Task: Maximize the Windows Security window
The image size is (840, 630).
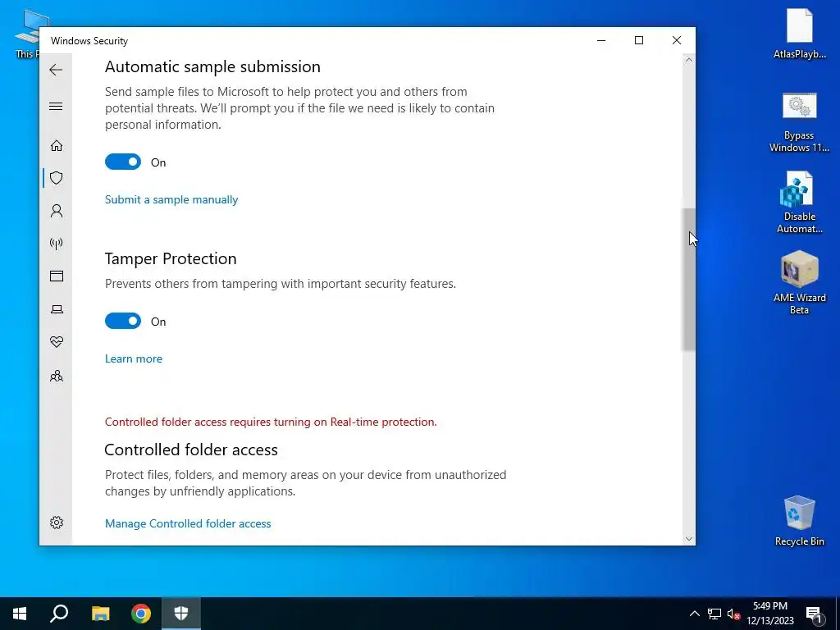Action: 638,40
